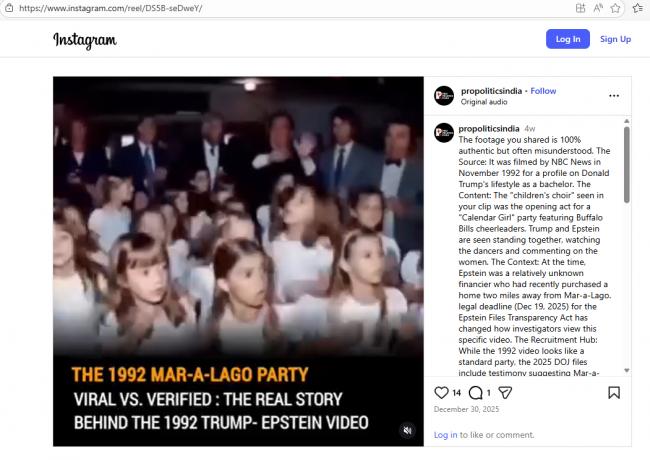The image size is (650, 460).
Task: Click the Instagram logo
Action: tap(85, 40)
